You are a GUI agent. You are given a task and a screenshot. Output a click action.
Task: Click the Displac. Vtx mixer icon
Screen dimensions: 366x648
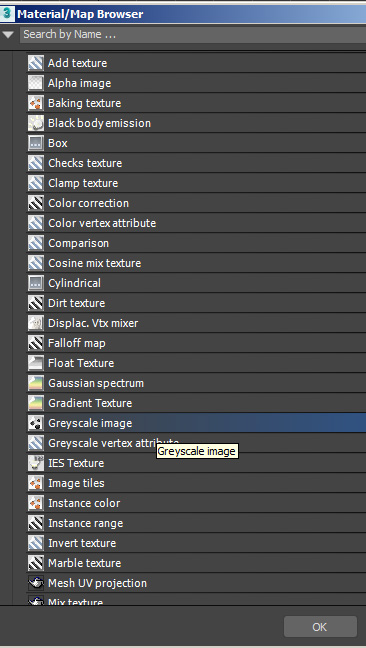pos(36,323)
